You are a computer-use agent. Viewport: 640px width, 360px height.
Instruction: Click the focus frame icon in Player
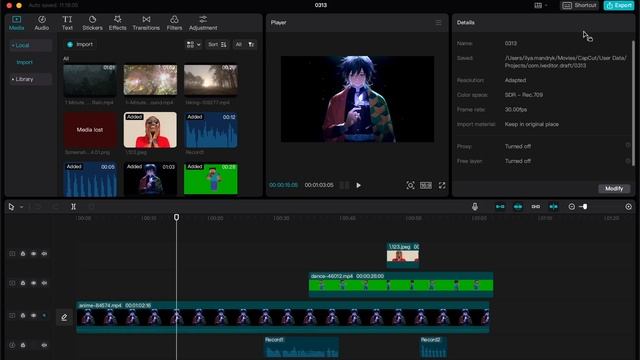(x=410, y=185)
